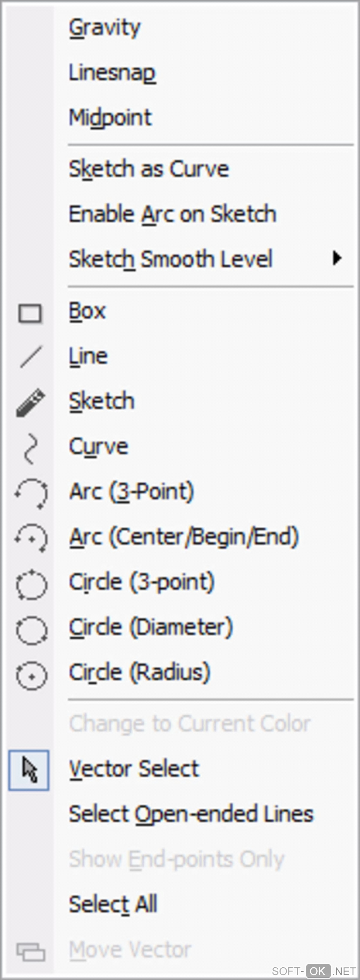Click the Select All entry

113,904
